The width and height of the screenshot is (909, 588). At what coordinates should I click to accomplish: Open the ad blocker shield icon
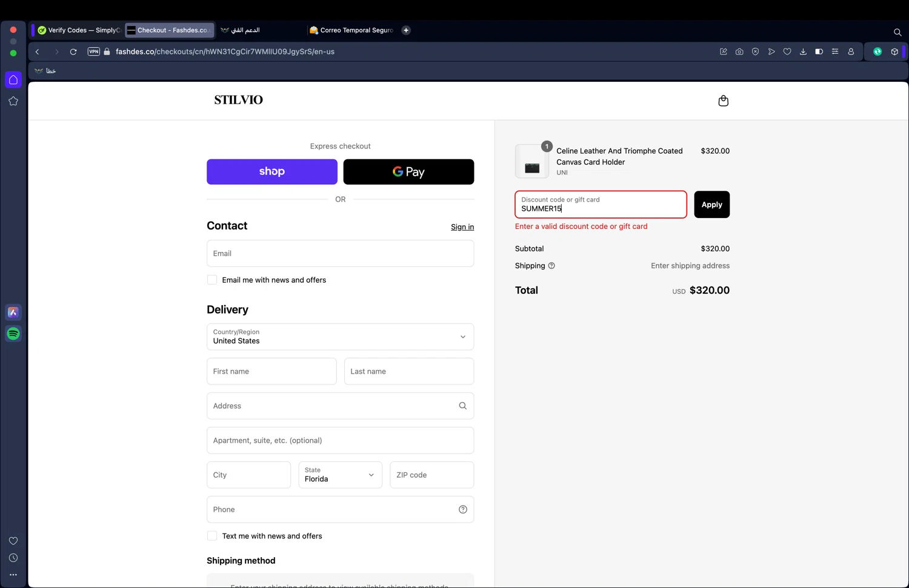click(755, 52)
